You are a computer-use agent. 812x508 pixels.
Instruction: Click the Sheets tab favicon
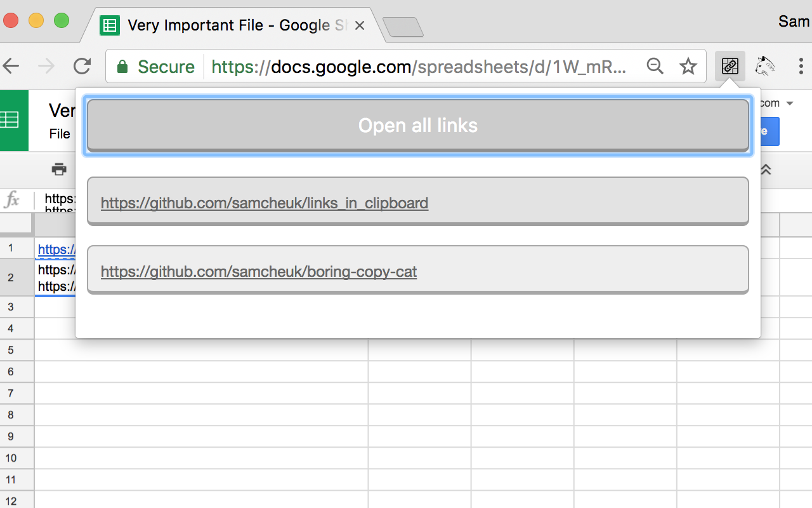click(x=110, y=26)
